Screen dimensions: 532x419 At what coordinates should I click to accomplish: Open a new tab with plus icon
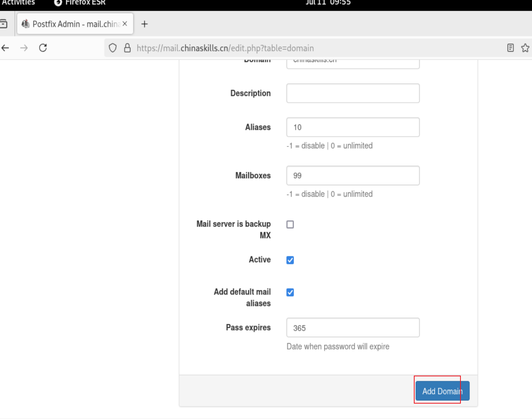pyautogui.click(x=145, y=24)
